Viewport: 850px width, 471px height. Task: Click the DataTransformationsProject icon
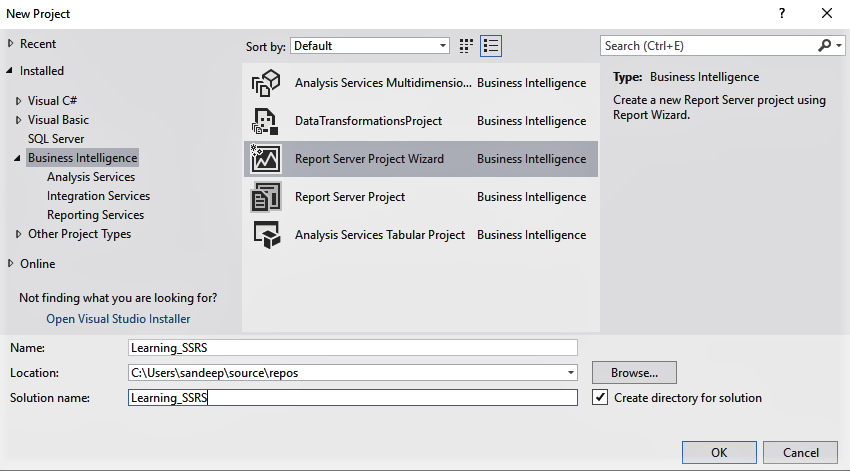pos(265,121)
